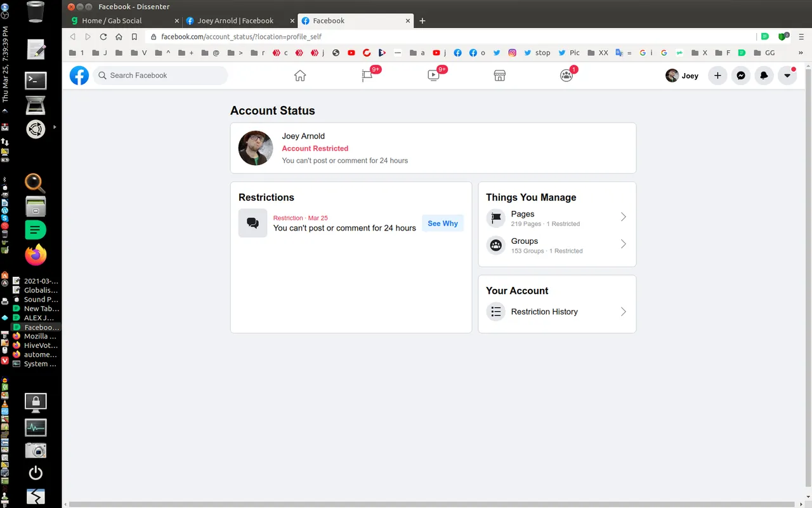Click the See Why button
Image resolution: width=812 pixels, height=508 pixels.
pyautogui.click(x=443, y=224)
